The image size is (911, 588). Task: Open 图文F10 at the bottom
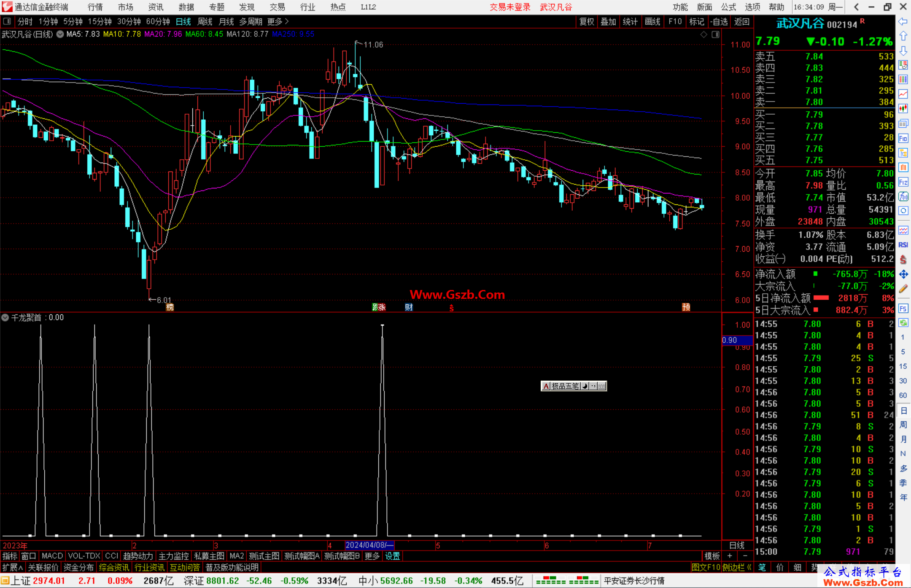pyautogui.click(x=706, y=567)
